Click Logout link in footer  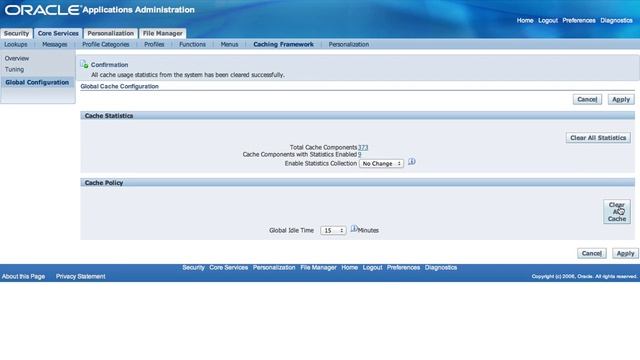pos(373,267)
